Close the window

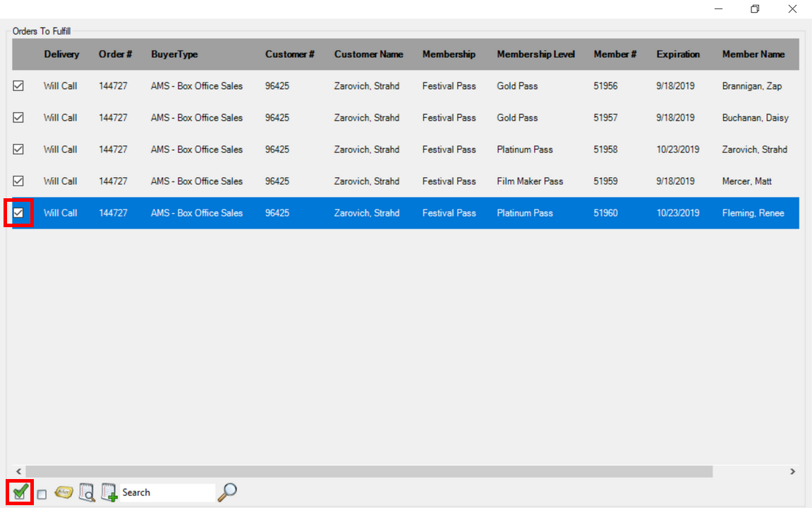coord(792,8)
